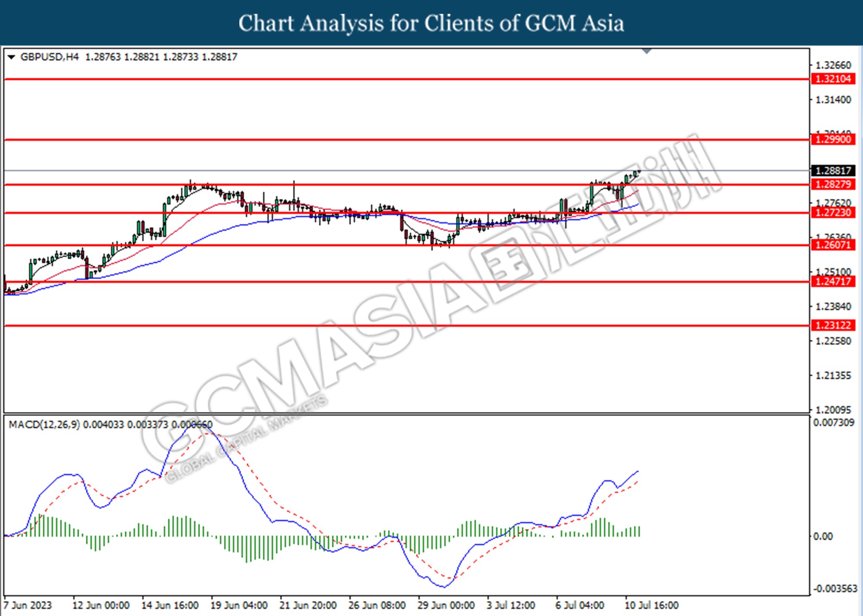Screen dimensions: 863x616
Task: Click the 14 Jun 16:00 time label
Action: 170,605
